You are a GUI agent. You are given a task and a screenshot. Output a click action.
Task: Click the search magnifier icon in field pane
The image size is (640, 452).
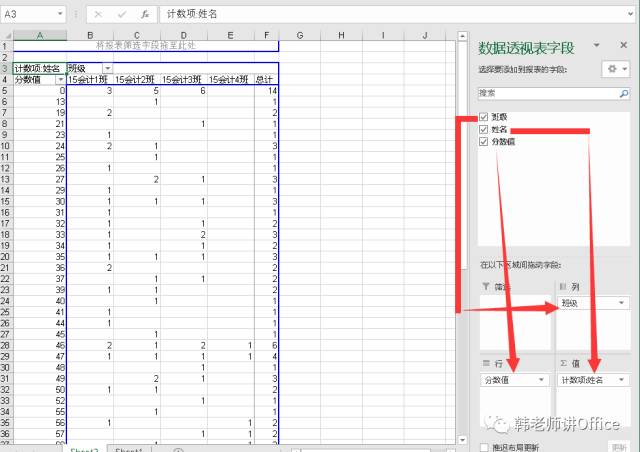[x=624, y=94]
